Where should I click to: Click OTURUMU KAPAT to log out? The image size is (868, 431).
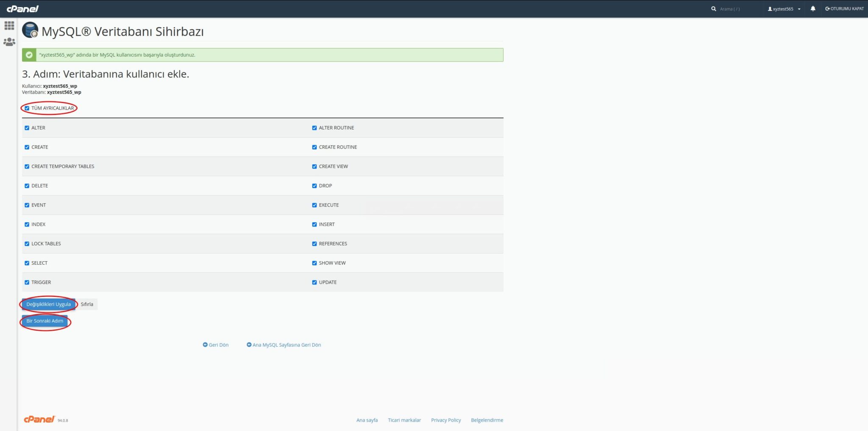pyautogui.click(x=844, y=8)
